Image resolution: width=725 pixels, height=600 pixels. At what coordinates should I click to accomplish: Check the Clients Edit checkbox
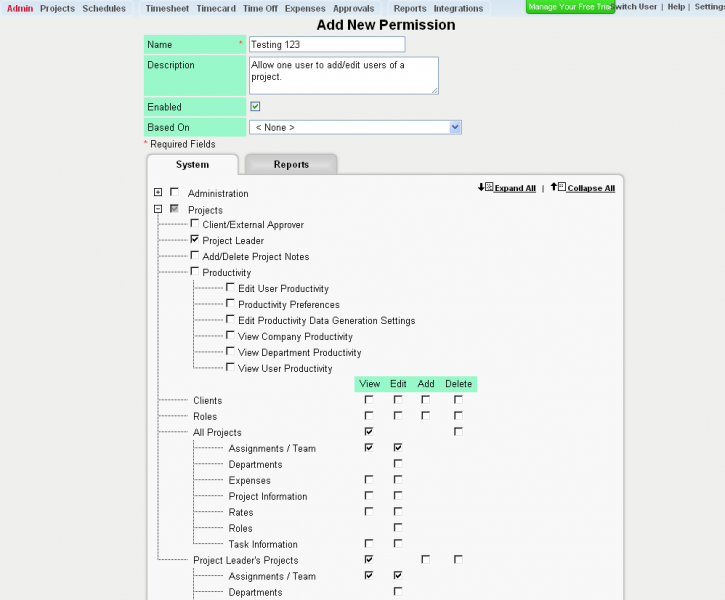pyautogui.click(x=398, y=399)
